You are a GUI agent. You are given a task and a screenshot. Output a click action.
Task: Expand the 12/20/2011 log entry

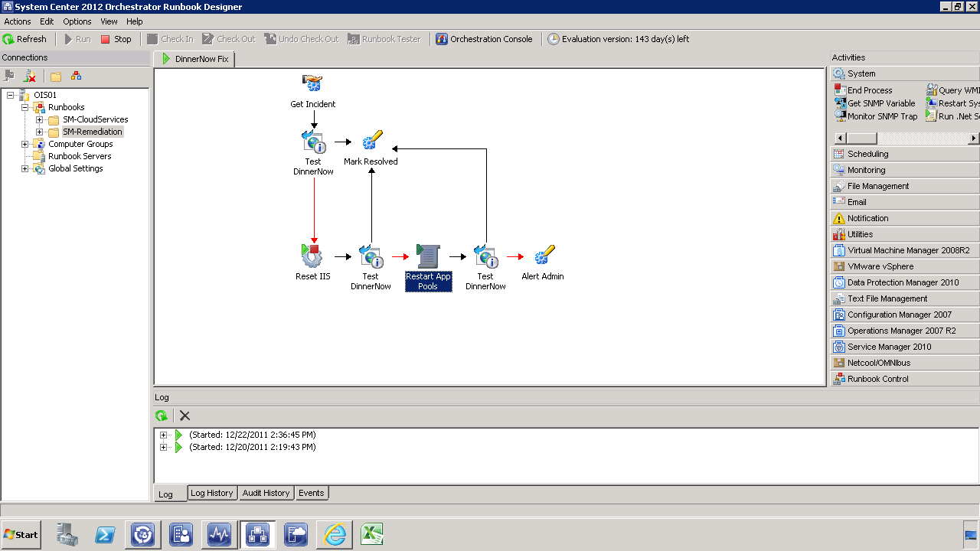(x=163, y=447)
